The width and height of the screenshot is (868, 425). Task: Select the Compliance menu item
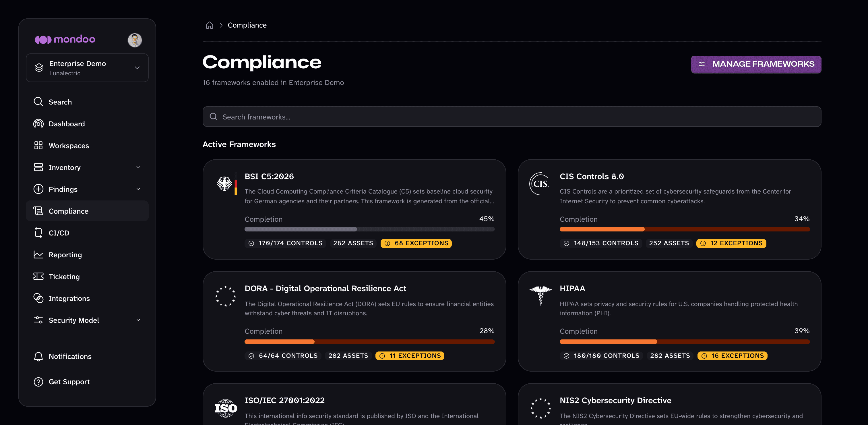tap(87, 211)
